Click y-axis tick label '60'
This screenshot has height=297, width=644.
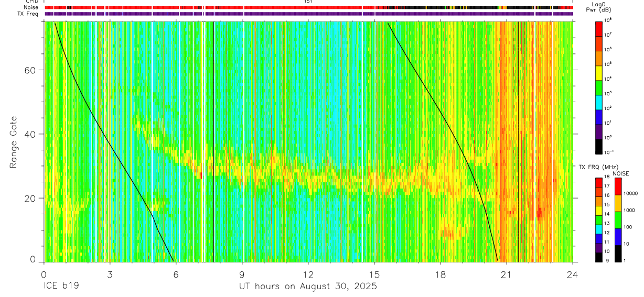pos(31,70)
